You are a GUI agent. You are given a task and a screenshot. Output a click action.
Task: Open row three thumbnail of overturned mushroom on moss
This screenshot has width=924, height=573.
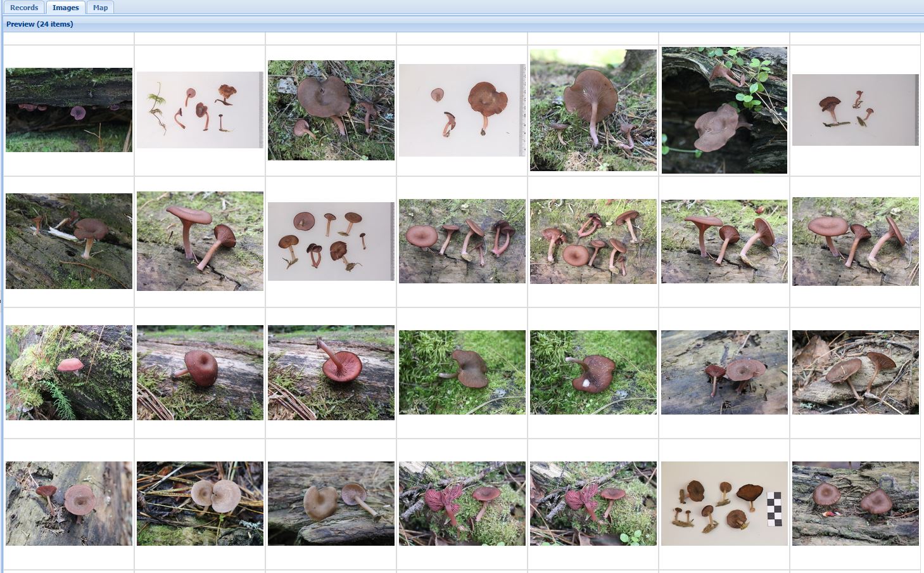coord(593,372)
